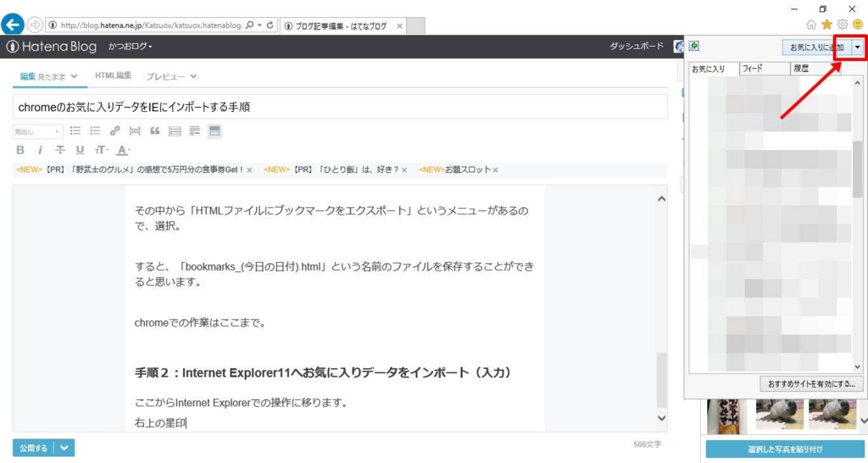Viewport: 868px width, 463px height.
Task: Toggle strikethrough formatting
Action: point(60,149)
